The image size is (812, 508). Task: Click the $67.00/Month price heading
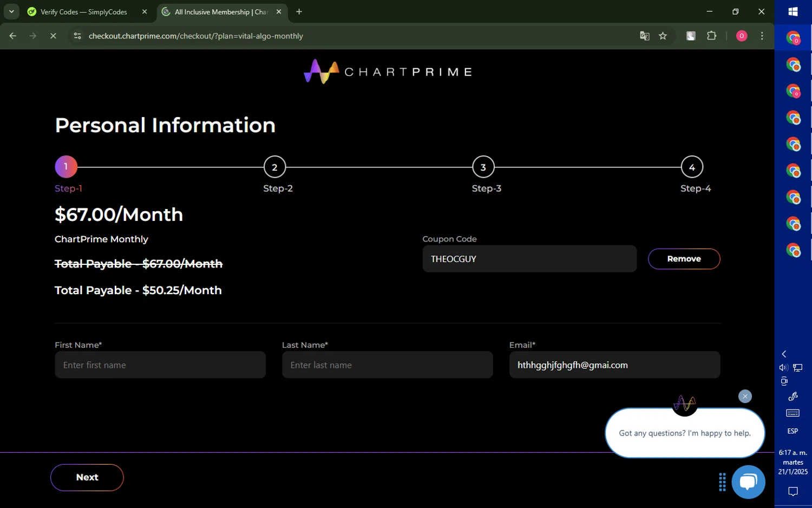pos(119,214)
